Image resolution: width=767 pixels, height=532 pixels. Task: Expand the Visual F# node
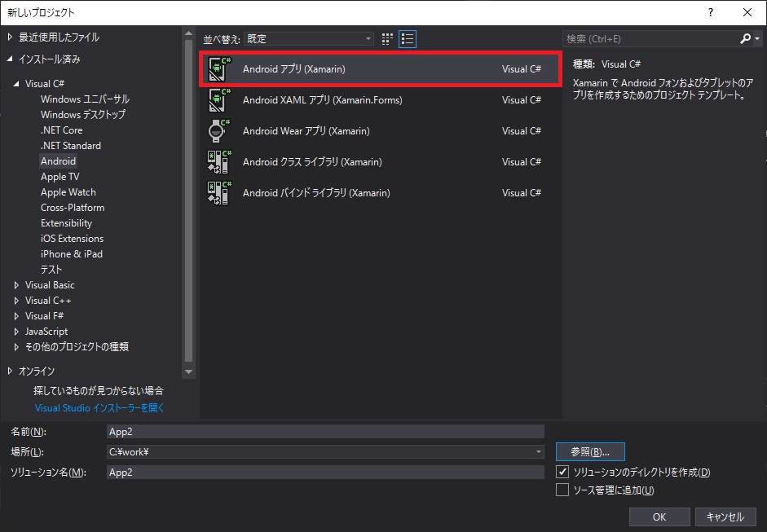coord(16,316)
